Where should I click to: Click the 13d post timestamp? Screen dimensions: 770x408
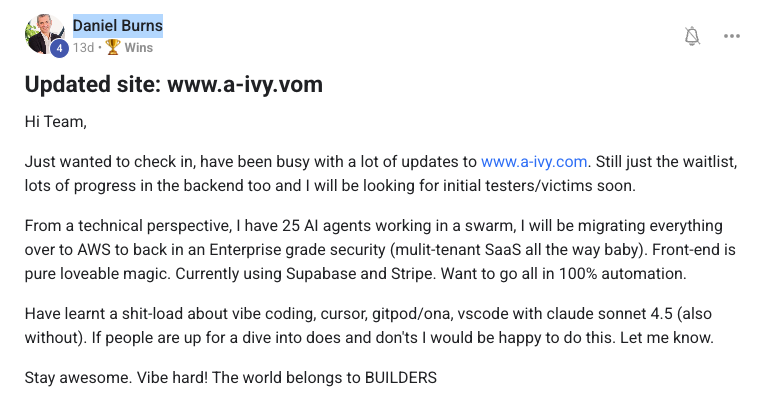point(82,47)
